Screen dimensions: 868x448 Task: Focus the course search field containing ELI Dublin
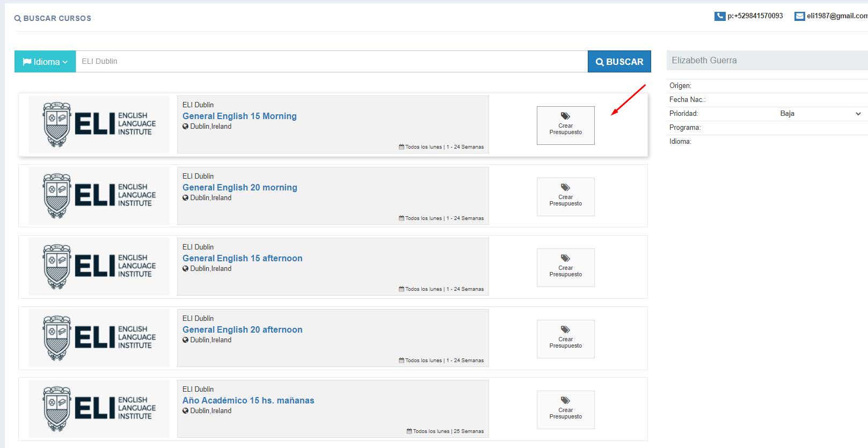pyautogui.click(x=331, y=62)
